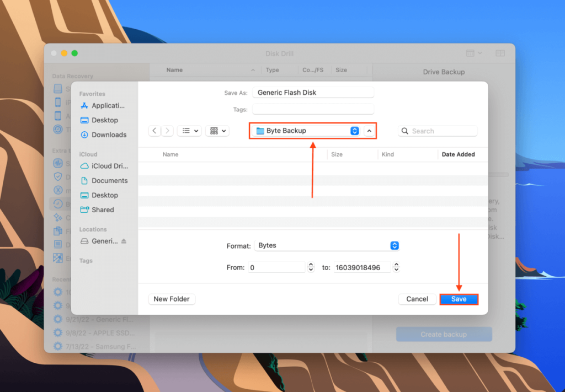Open the Shared folder in the sidebar
The height and width of the screenshot is (392, 565).
pos(103,210)
